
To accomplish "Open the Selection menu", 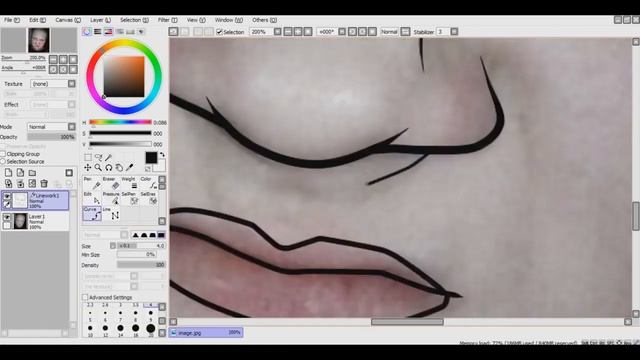I will [x=134, y=20].
